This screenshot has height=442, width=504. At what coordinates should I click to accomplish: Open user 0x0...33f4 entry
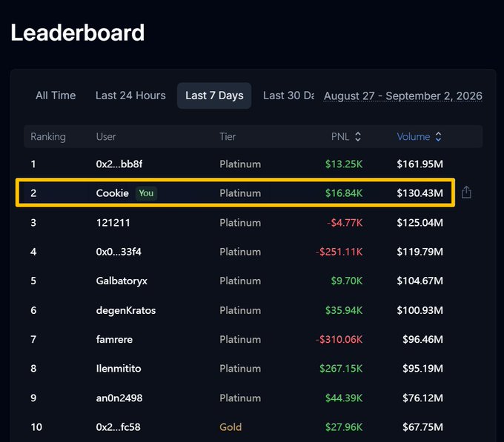pos(119,252)
